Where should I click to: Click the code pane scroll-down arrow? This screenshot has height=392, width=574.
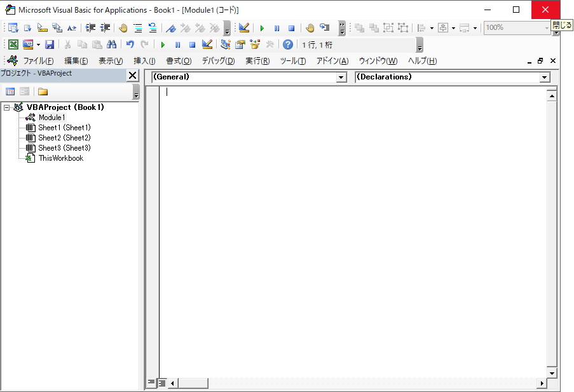552,373
